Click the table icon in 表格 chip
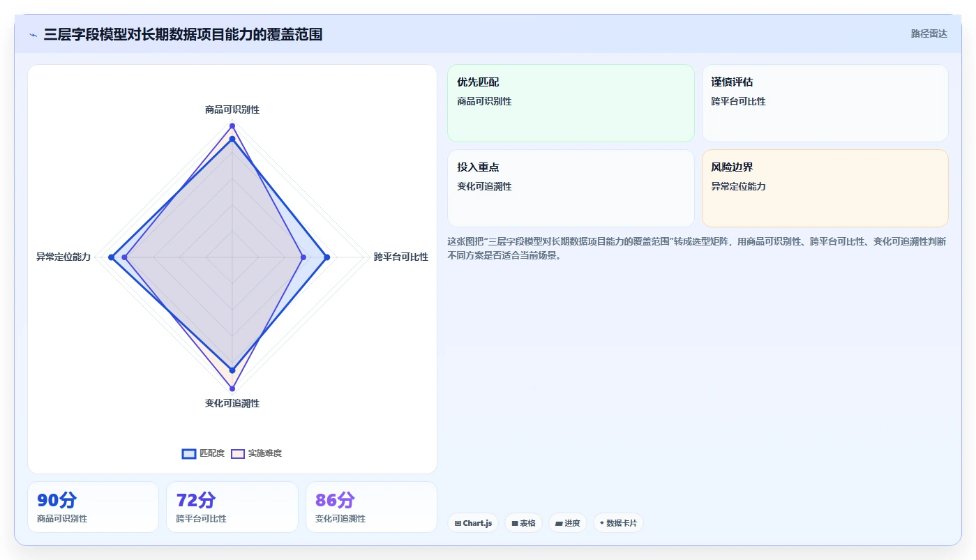The width and height of the screenshot is (976, 560). tap(515, 523)
